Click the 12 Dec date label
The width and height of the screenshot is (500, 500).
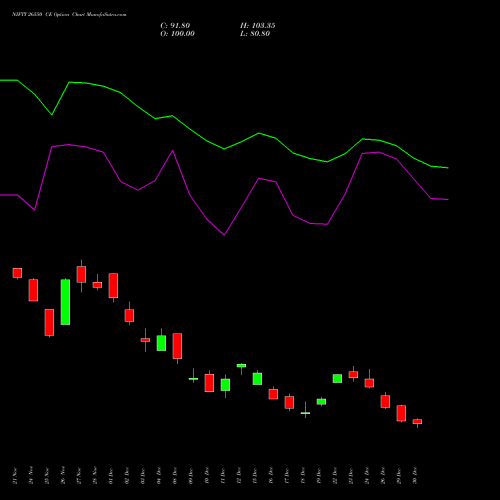point(239,476)
